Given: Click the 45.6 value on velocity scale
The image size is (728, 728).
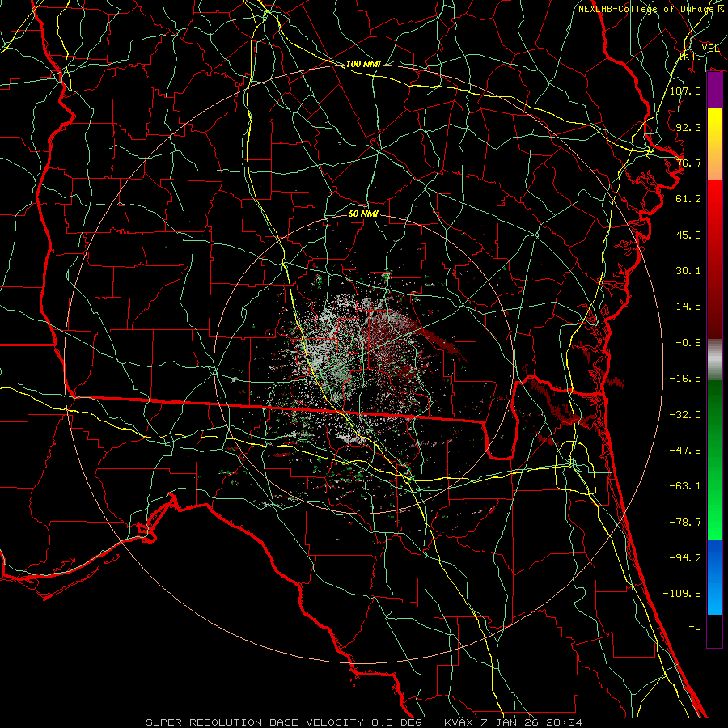Looking at the screenshot, I should coord(688,235).
